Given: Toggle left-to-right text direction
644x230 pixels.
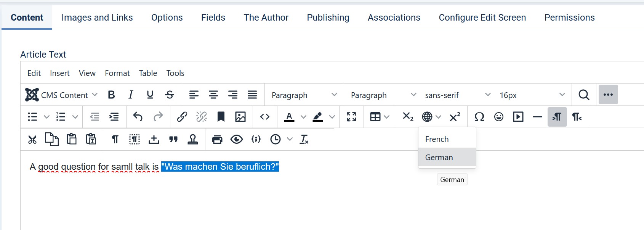Looking at the screenshot, I should click(x=557, y=117).
